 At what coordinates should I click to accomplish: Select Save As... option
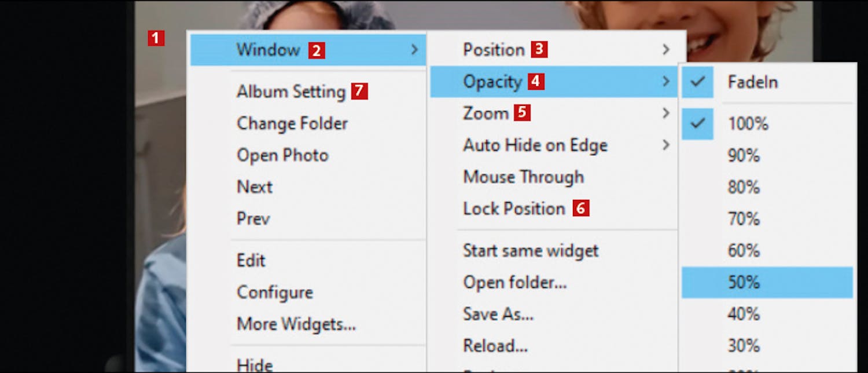(498, 314)
